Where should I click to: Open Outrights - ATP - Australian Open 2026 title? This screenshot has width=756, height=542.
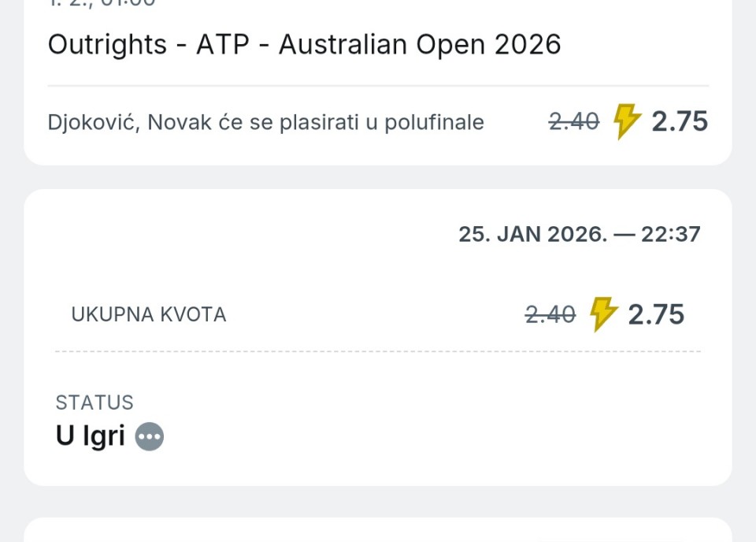tap(304, 44)
